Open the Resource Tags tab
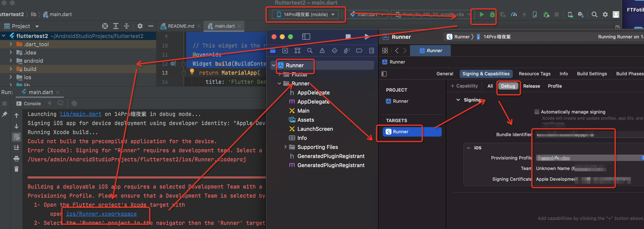Image resolution: width=644 pixels, height=229 pixels. point(534,74)
